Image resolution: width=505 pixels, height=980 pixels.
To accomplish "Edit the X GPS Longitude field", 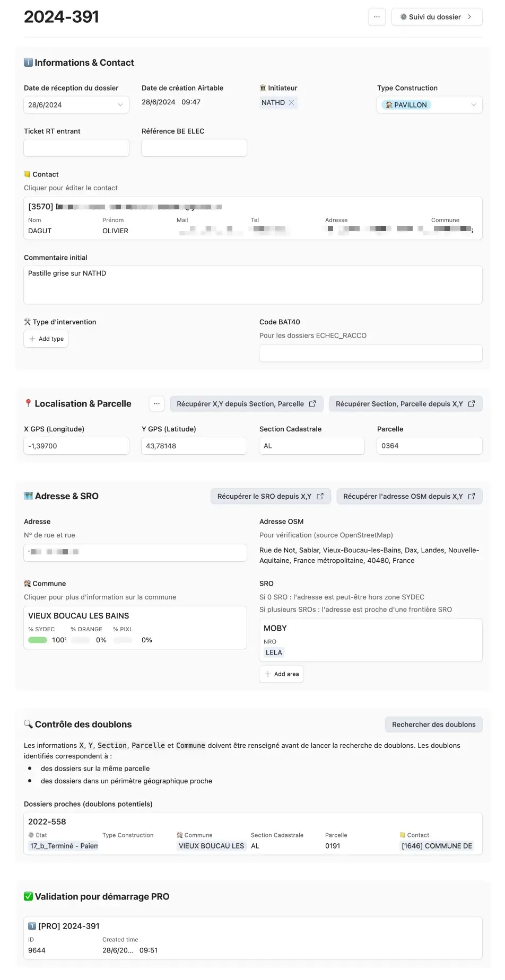I will tap(76, 446).
